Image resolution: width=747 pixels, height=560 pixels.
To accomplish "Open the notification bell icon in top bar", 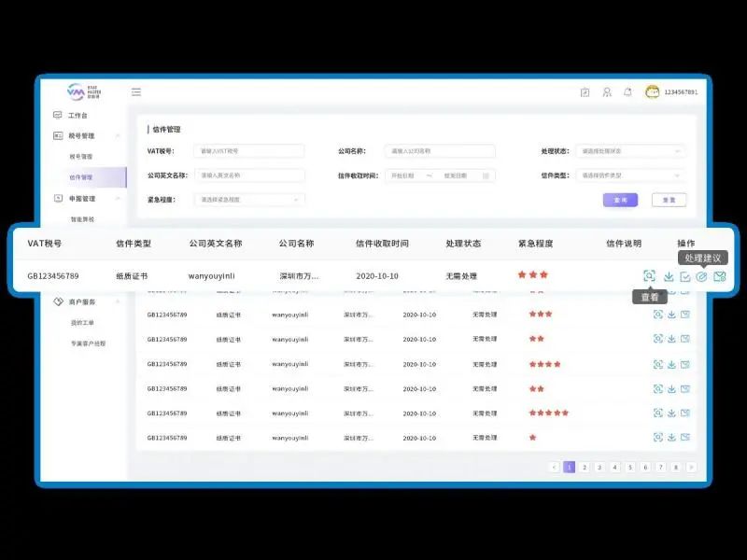I will [627, 91].
